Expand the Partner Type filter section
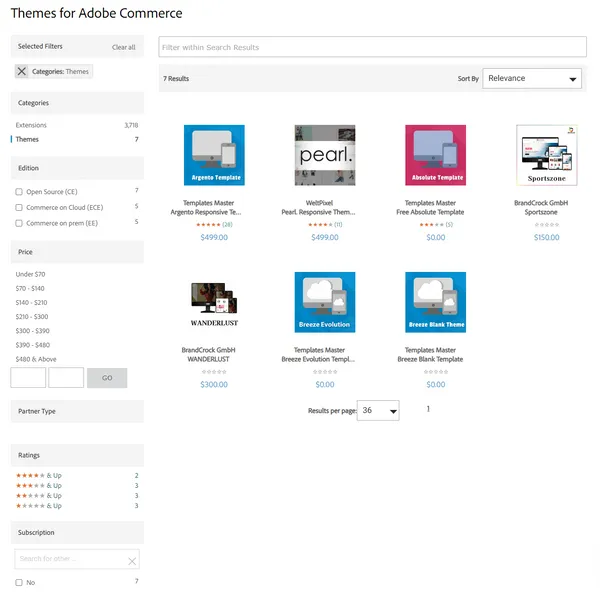 [x=77, y=411]
